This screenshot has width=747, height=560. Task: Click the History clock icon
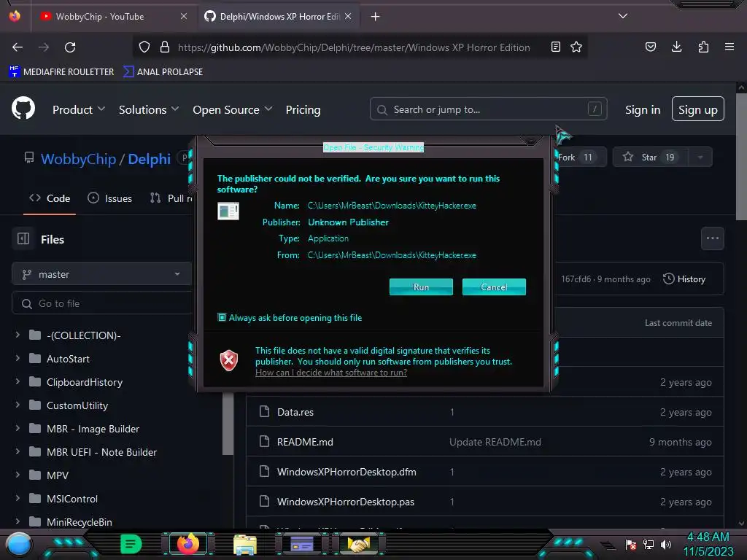669,279
